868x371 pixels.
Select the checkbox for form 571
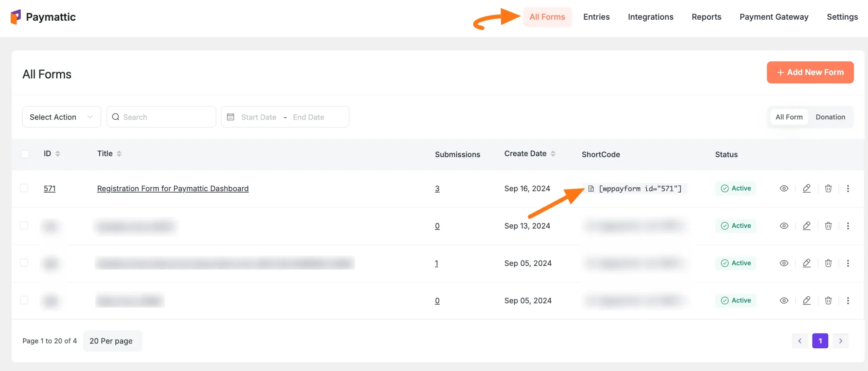(x=24, y=188)
